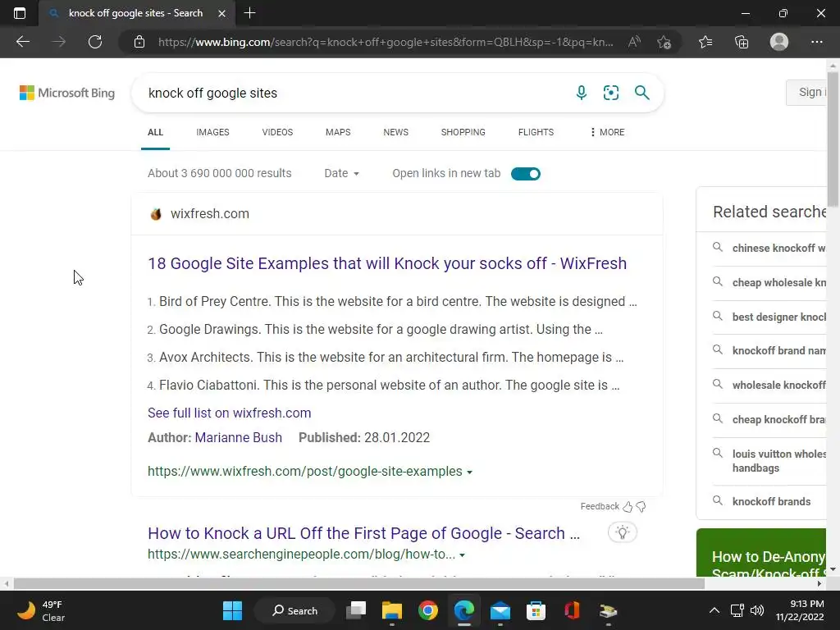Switch to VIDEOS tab

(x=277, y=132)
